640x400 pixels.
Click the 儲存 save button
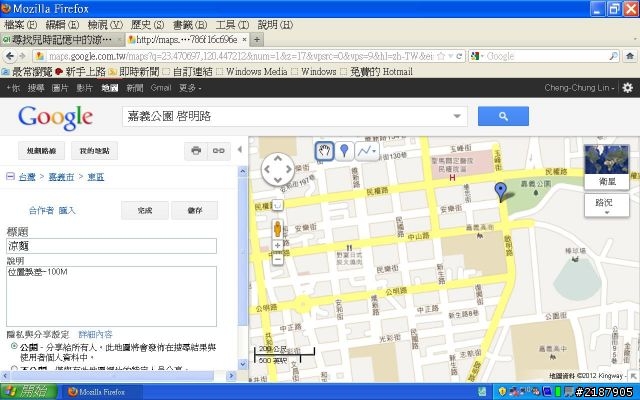(x=195, y=210)
